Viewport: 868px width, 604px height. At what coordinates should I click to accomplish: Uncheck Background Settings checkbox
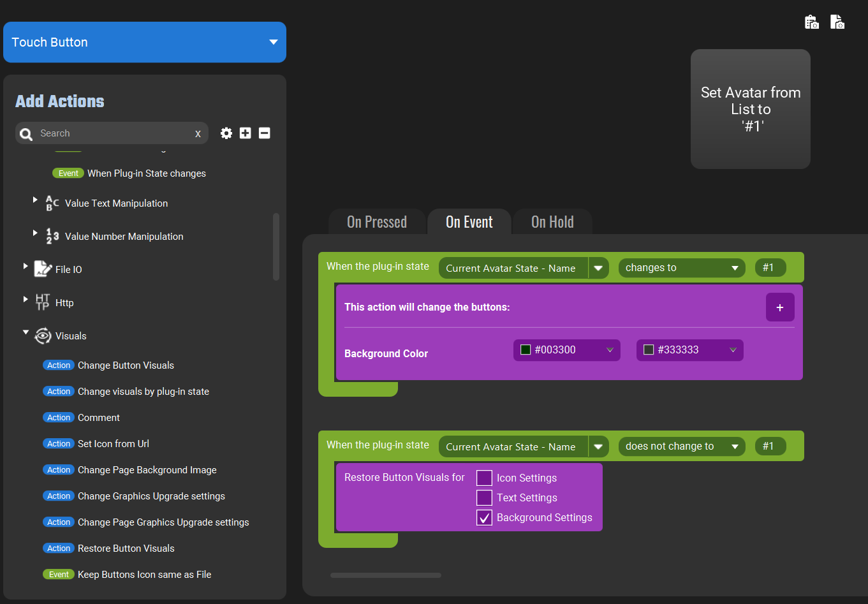point(485,517)
